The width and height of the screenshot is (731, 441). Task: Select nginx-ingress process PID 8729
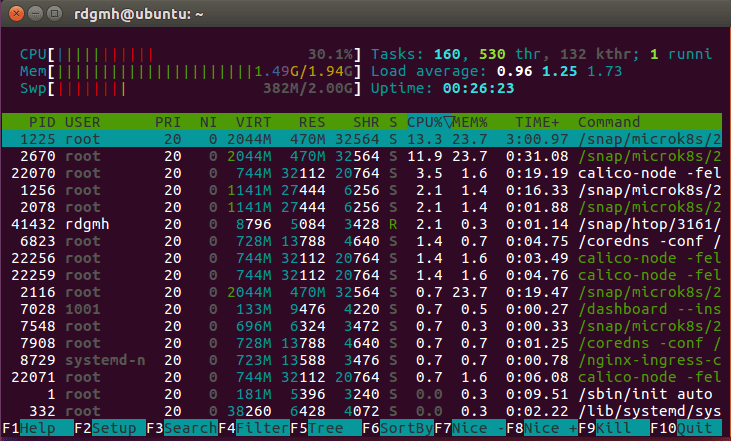pos(362,360)
